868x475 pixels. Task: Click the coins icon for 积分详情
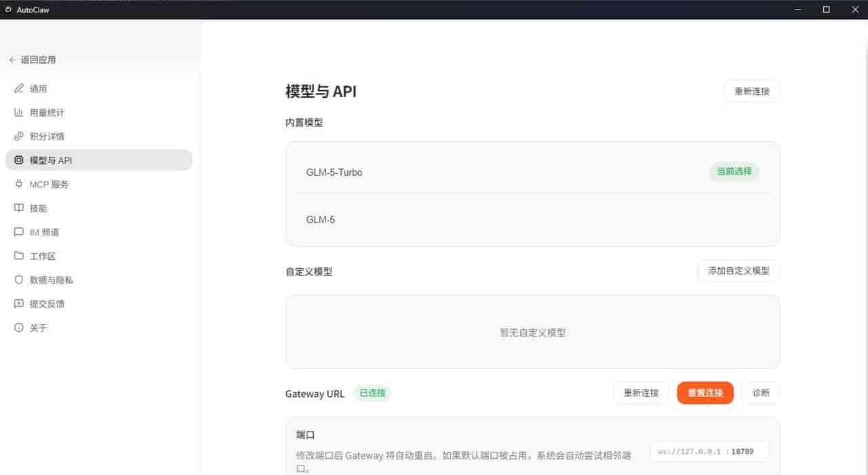pos(19,136)
